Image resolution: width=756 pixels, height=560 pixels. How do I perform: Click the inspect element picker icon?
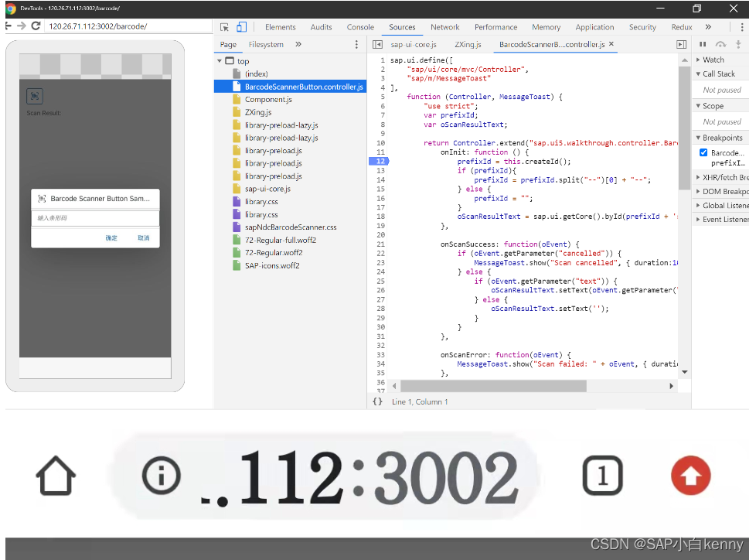coord(224,27)
